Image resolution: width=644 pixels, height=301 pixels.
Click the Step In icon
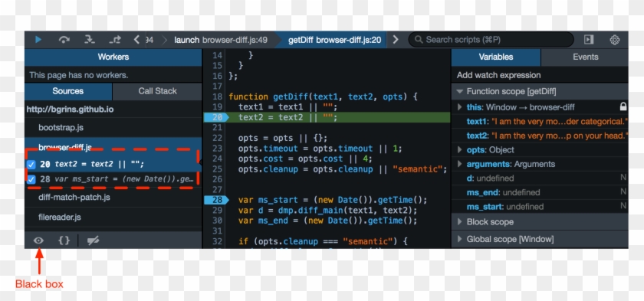90,40
